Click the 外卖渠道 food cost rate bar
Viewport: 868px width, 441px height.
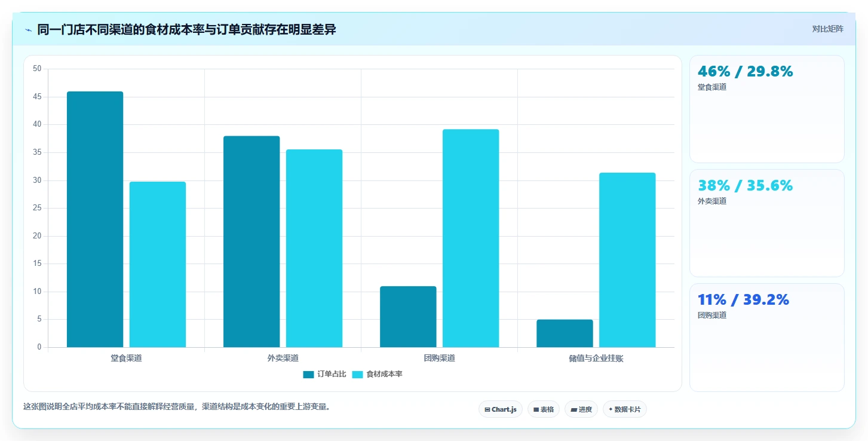314,248
